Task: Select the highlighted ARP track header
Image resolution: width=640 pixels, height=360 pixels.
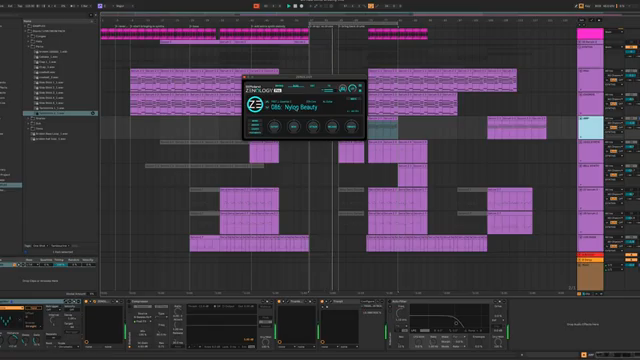Action: click(x=590, y=127)
